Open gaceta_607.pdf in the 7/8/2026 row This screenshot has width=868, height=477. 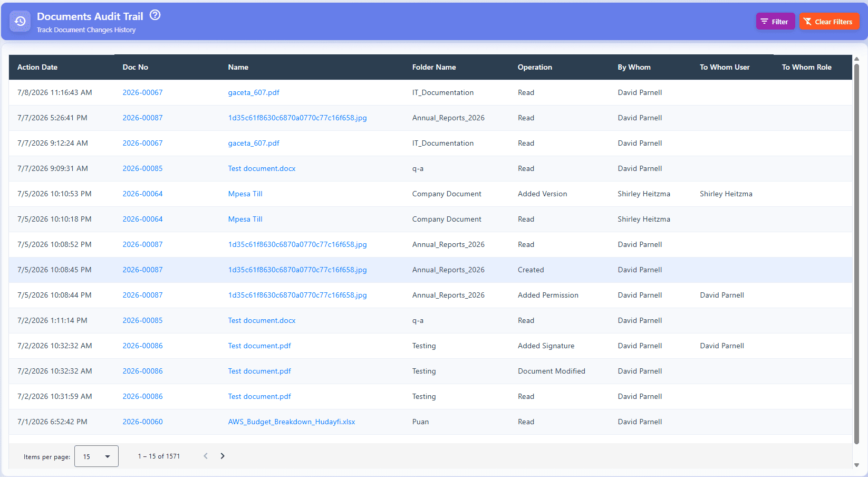coord(254,92)
